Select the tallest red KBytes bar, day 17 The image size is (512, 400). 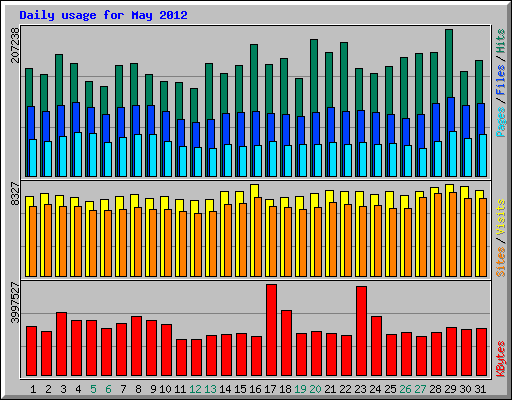coord(271,330)
